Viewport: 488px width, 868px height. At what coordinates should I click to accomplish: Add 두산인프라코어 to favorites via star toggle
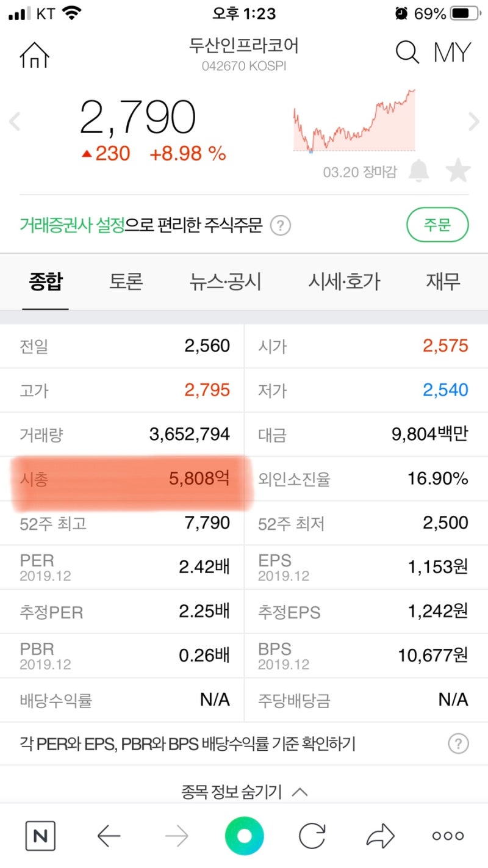pyautogui.click(x=459, y=172)
